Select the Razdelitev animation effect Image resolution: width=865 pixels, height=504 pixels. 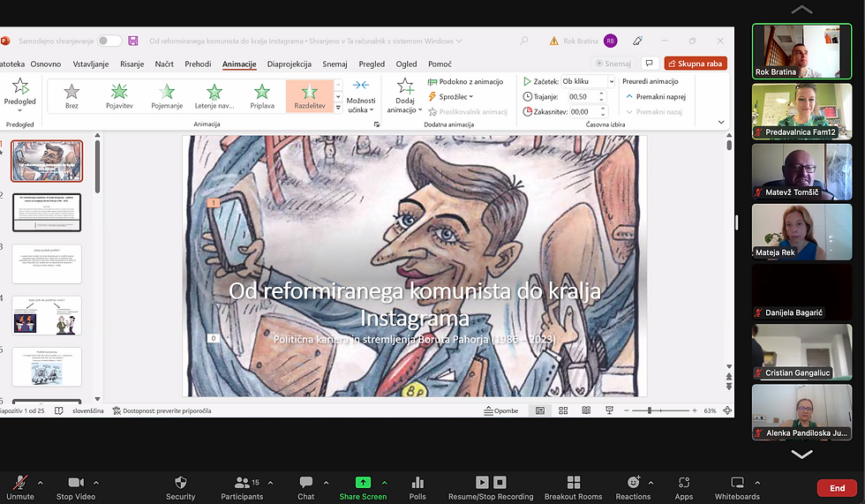310,96
